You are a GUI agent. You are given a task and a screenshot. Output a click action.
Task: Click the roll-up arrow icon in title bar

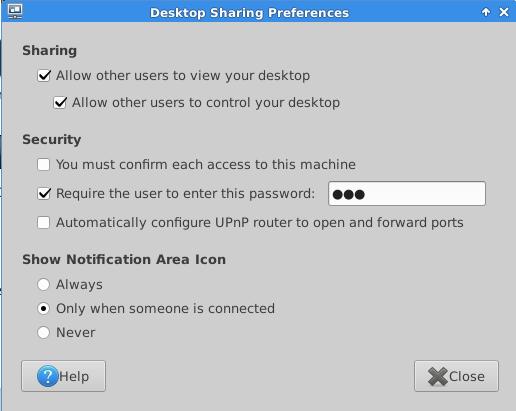[x=486, y=12]
